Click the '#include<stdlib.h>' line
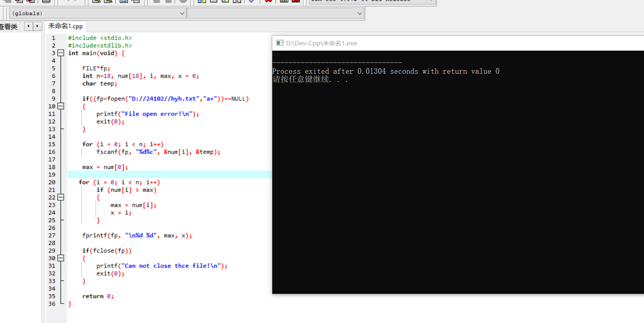The height and width of the screenshot is (323, 644). pos(100,45)
